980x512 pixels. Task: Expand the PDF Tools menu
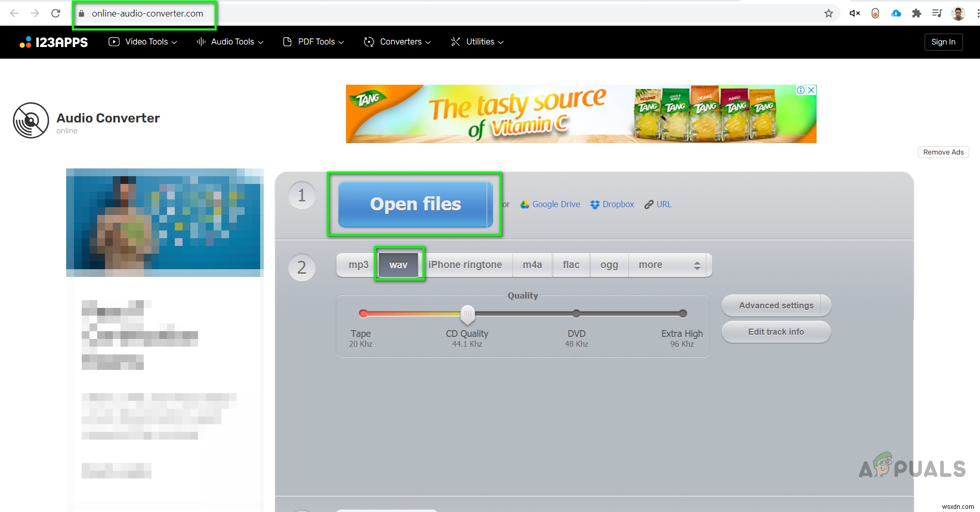[314, 42]
